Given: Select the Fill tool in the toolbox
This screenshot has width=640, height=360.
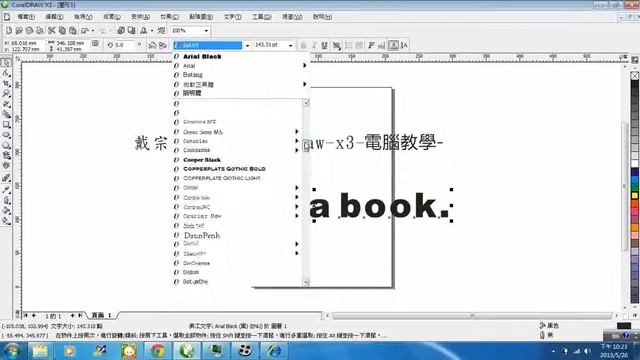Looking at the screenshot, I should [6, 211].
